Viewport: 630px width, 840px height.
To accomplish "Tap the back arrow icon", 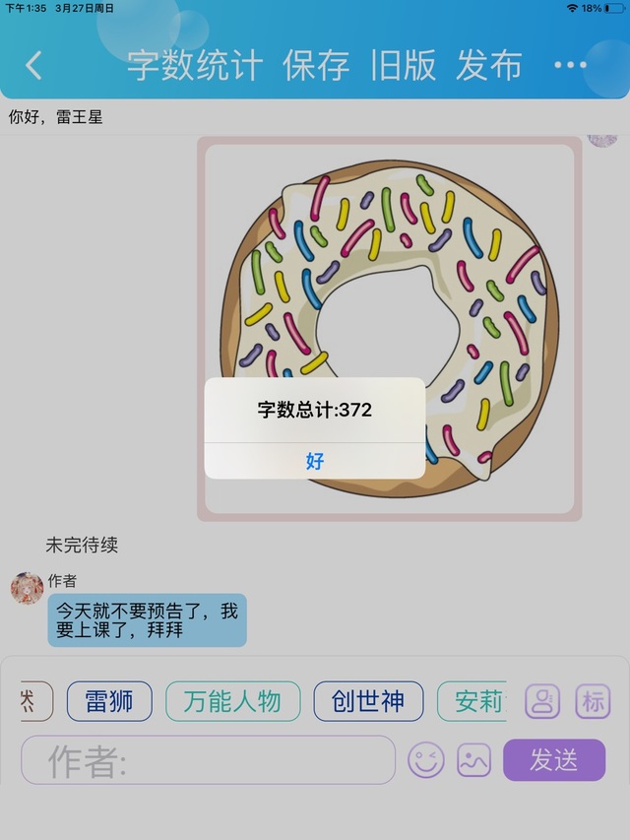I will pyautogui.click(x=33, y=65).
